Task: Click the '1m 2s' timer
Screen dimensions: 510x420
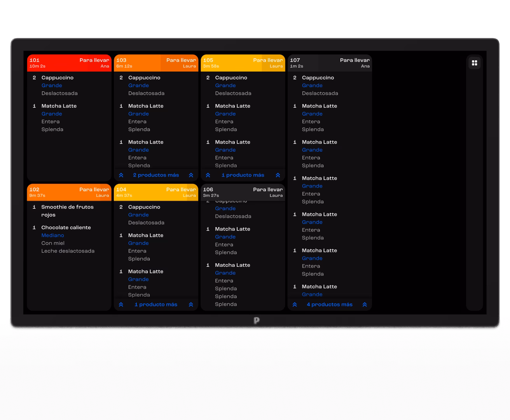Action: point(297,66)
